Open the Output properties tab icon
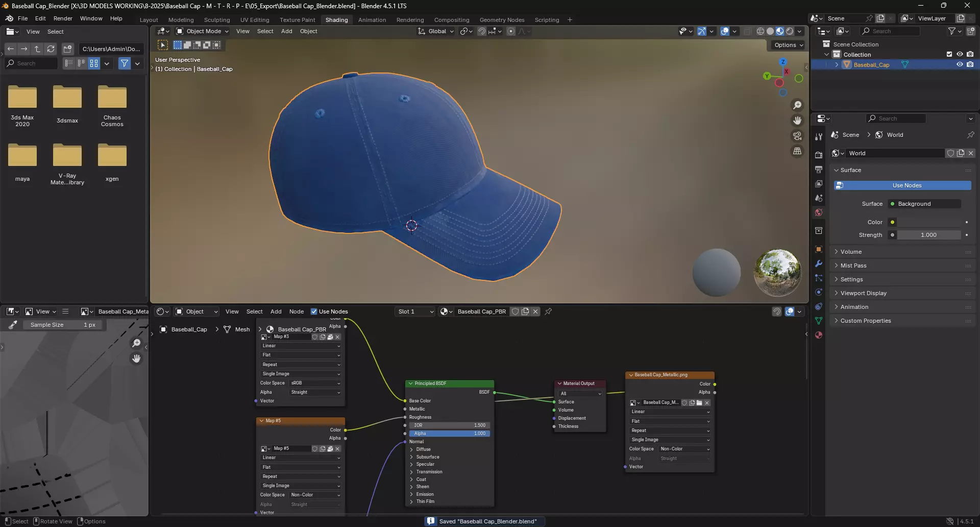980x527 pixels. (x=819, y=170)
